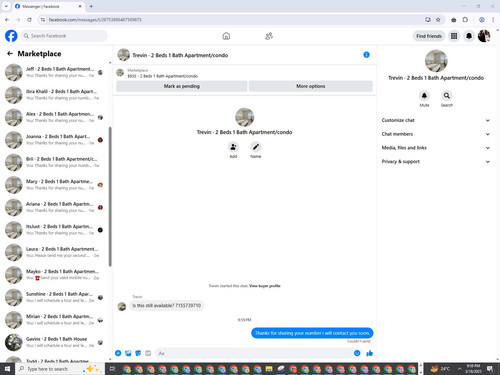The image size is (500, 375).
Task: Open Gavins' 2 Beds 1 Bath House conversation
Action: [55, 342]
